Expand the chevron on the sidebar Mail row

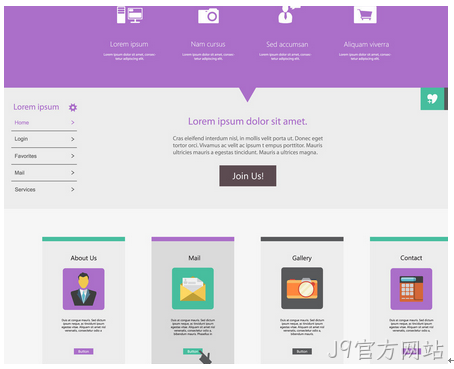click(73, 172)
